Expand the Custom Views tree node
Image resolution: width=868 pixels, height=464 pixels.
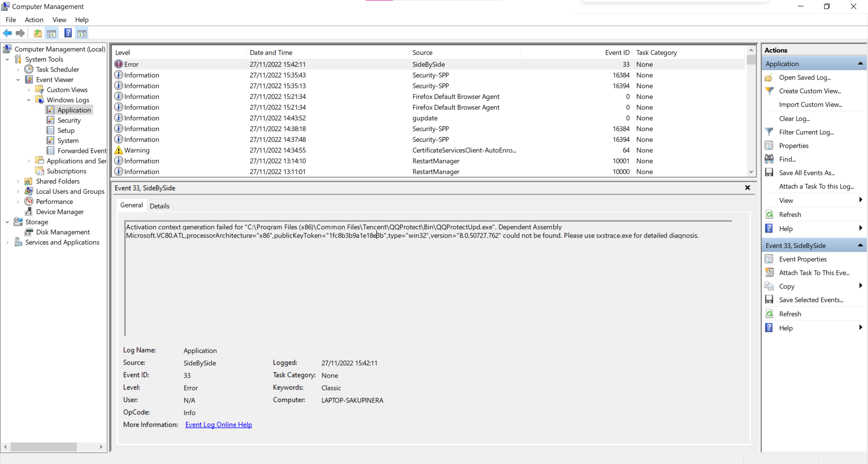[28, 90]
